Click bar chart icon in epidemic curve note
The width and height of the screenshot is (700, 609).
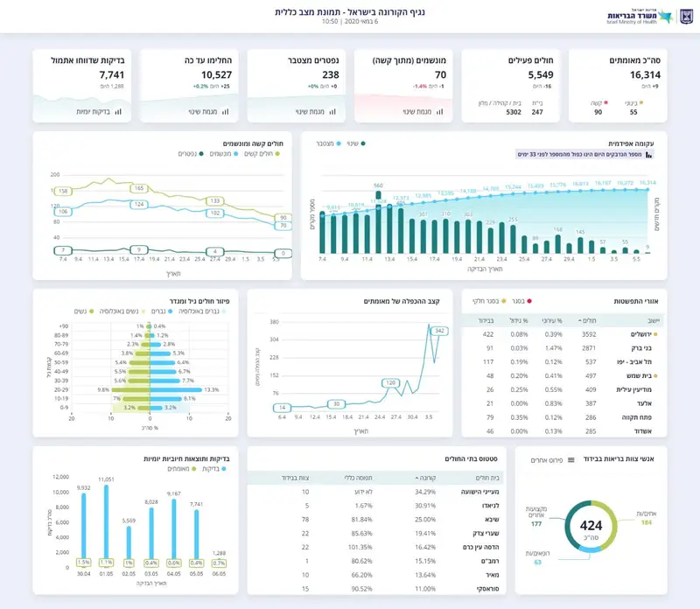(648, 155)
